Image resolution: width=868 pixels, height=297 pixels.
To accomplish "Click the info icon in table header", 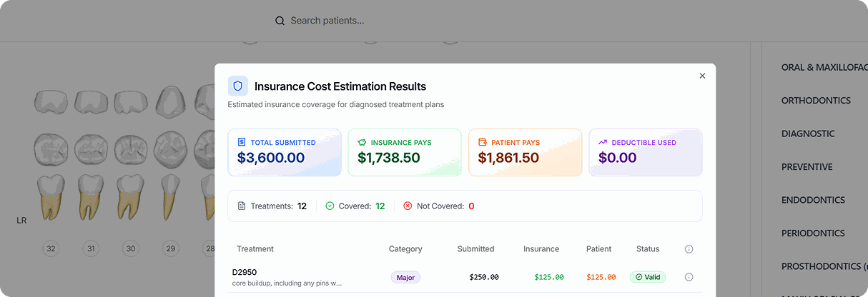I will (689, 249).
